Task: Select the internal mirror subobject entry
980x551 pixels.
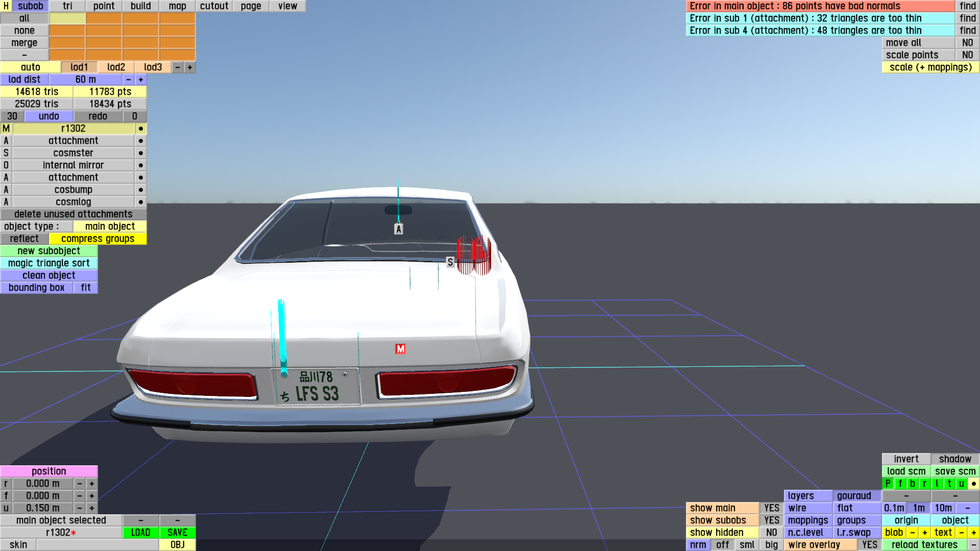Action: pyautogui.click(x=73, y=165)
